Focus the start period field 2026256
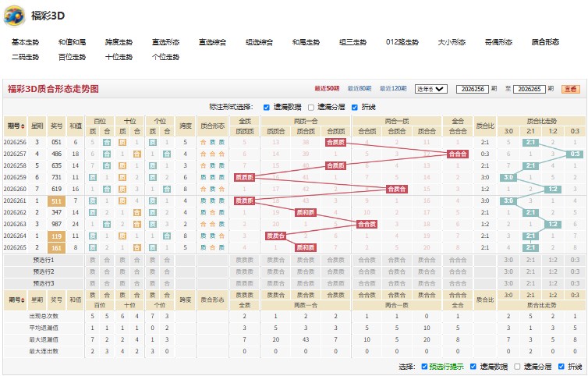This screenshot has width=588, height=376. tap(473, 89)
